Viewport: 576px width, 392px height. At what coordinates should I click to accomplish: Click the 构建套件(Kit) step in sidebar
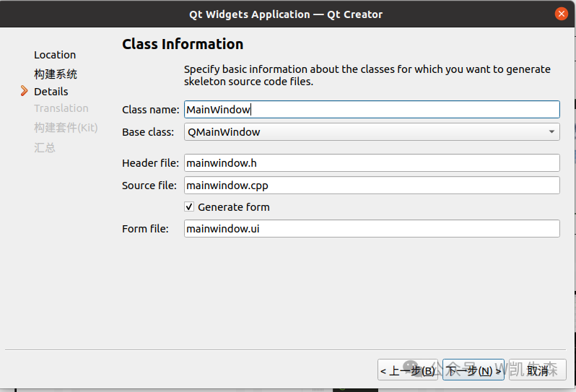tap(66, 128)
